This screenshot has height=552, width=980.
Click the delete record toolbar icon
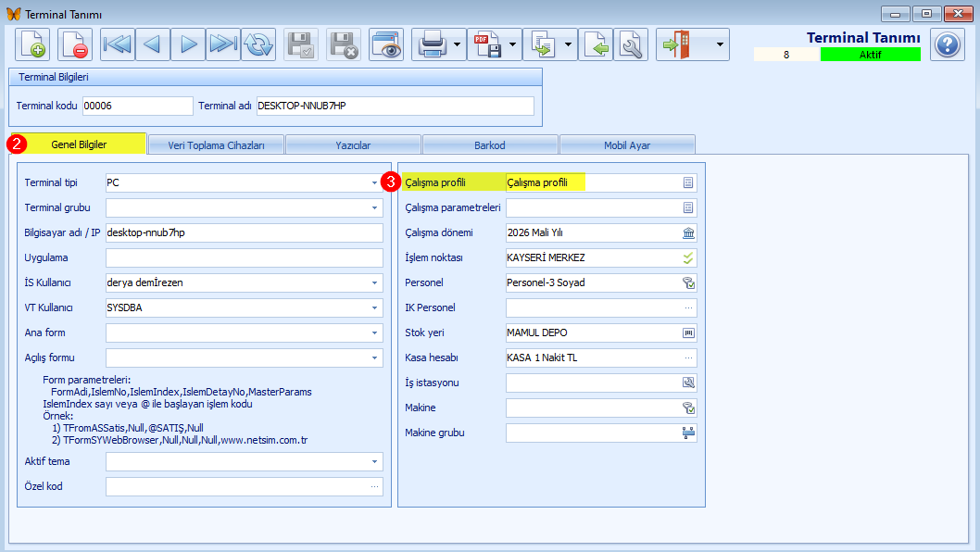[75, 44]
